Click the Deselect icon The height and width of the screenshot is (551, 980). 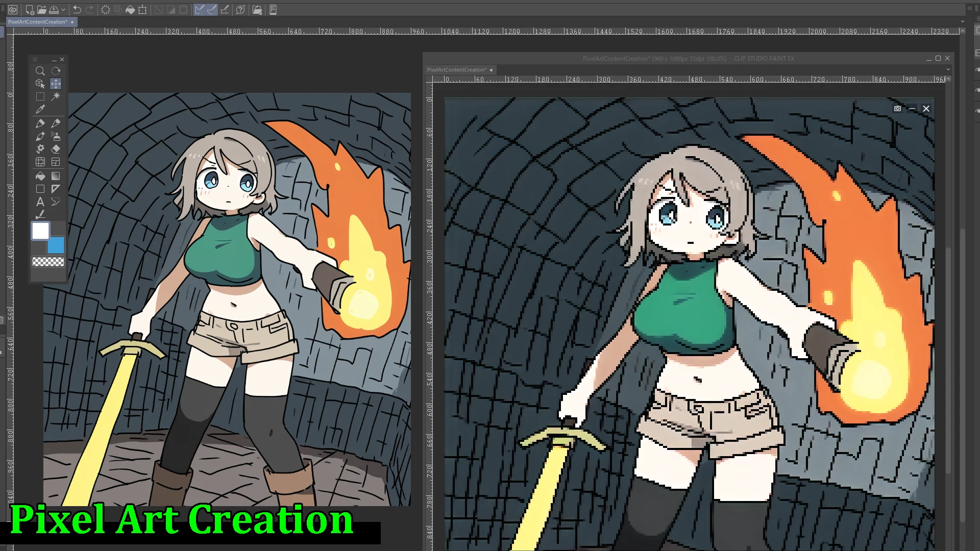[159, 10]
